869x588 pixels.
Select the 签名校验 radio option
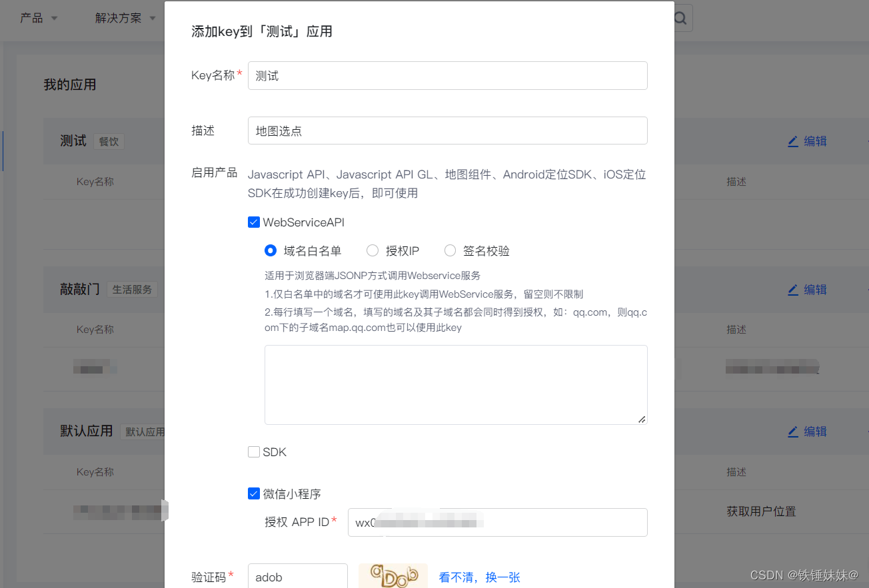450,250
